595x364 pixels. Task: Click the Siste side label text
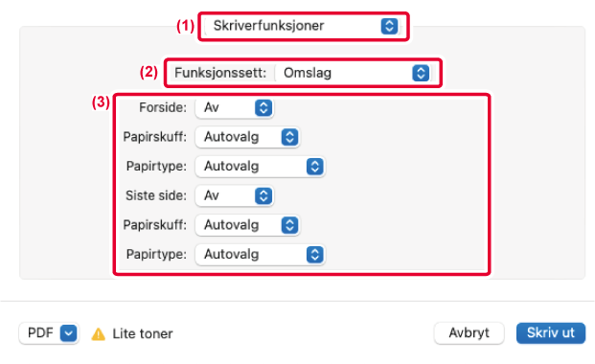pos(156,195)
